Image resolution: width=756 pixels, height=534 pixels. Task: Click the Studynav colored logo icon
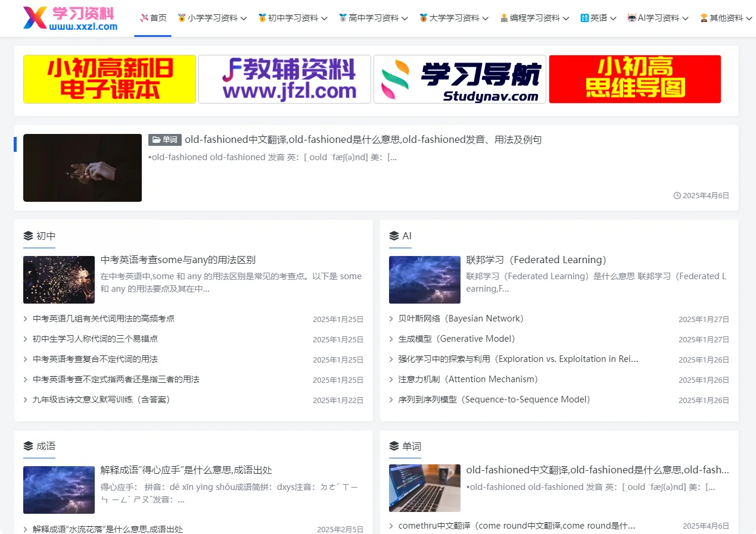[394, 79]
